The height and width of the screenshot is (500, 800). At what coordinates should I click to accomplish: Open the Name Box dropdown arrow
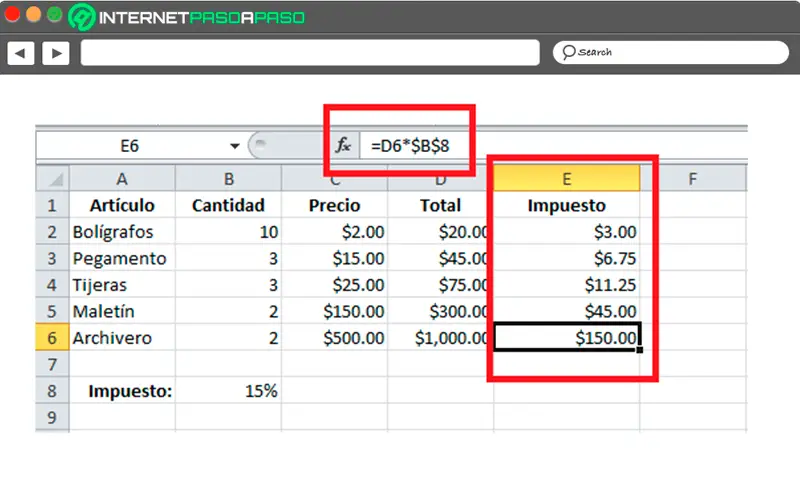pyautogui.click(x=234, y=146)
